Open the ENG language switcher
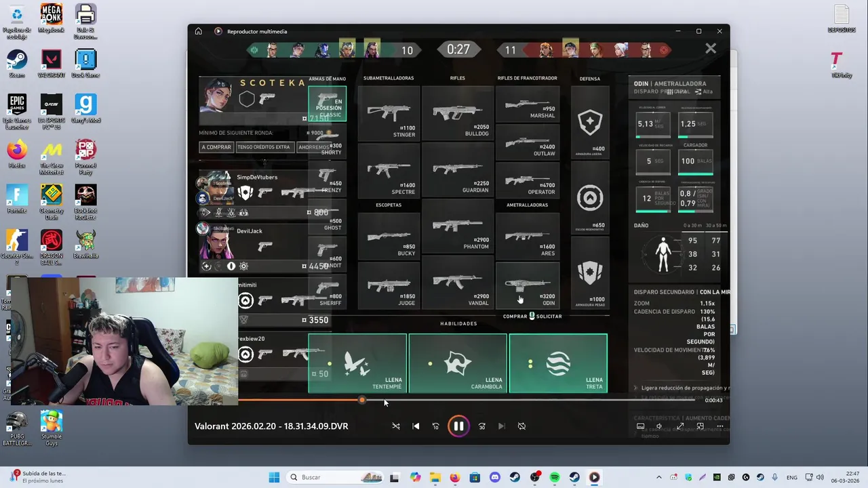 tap(791, 477)
